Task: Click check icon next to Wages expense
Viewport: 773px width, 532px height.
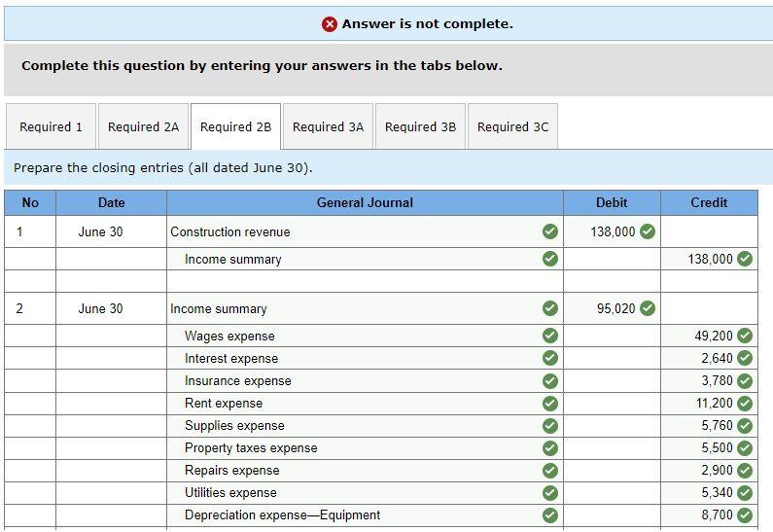Action: coord(550,336)
